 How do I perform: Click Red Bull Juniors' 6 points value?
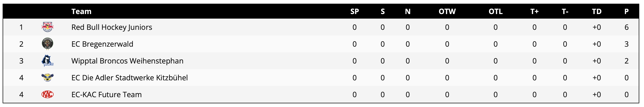point(626,27)
